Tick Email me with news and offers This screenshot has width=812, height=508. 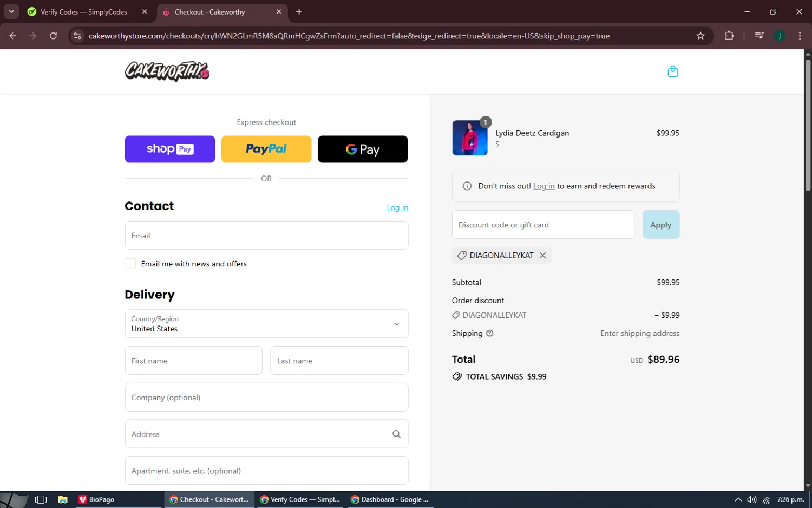click(x=130, y=263)
